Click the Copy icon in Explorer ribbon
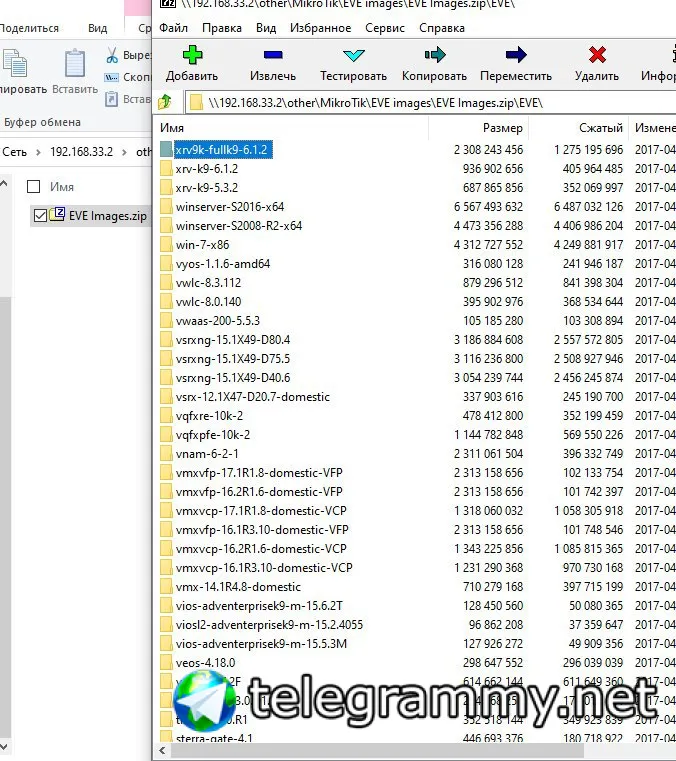676x761 pixels. pyautogui.click(x=15, y=63)
